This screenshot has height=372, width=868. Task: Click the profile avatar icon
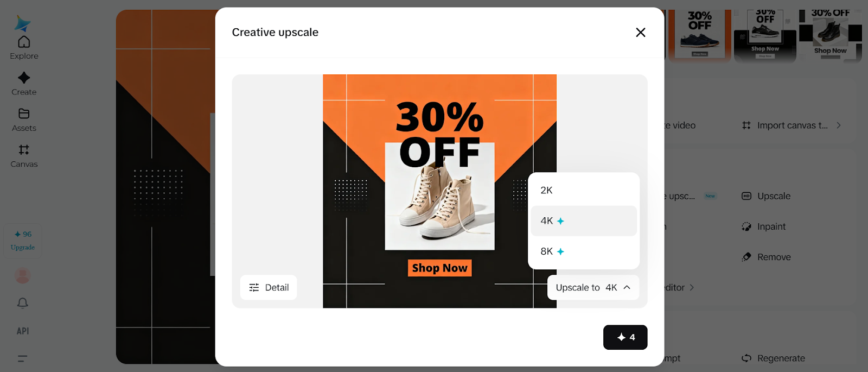point(23,276)
